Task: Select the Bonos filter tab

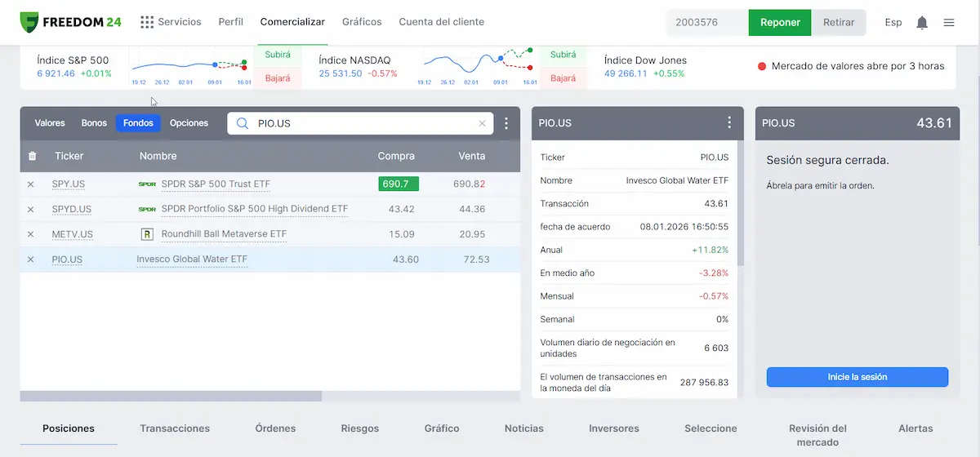Action: [94, 123]
